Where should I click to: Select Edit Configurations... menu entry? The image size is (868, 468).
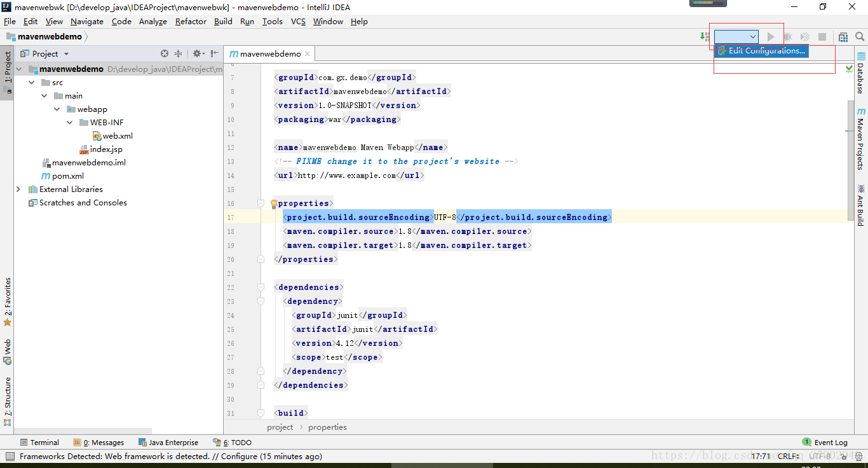[x=762, y=51]
